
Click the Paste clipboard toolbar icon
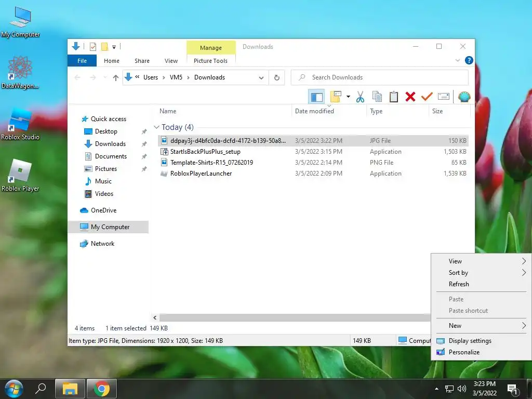394,97
